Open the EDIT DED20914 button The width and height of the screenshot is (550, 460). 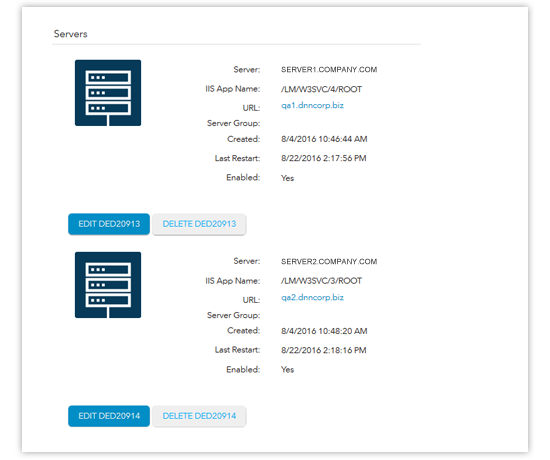pyautogui.click(x=109, y=416)
